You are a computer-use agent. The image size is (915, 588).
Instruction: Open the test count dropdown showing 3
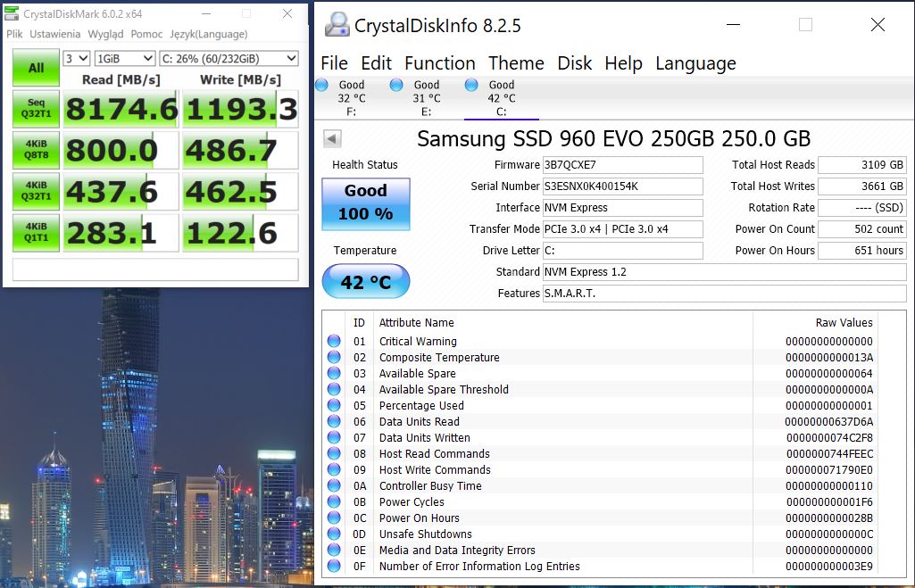[77, 58]
